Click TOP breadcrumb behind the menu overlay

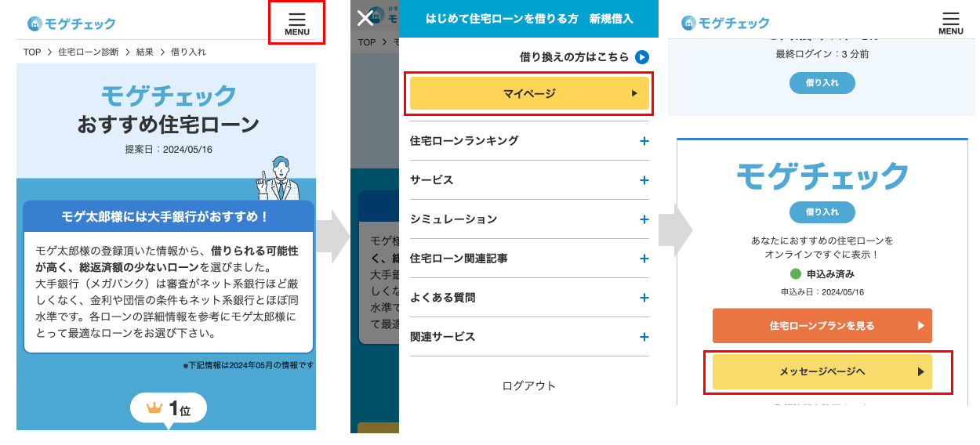click(367, 42)
